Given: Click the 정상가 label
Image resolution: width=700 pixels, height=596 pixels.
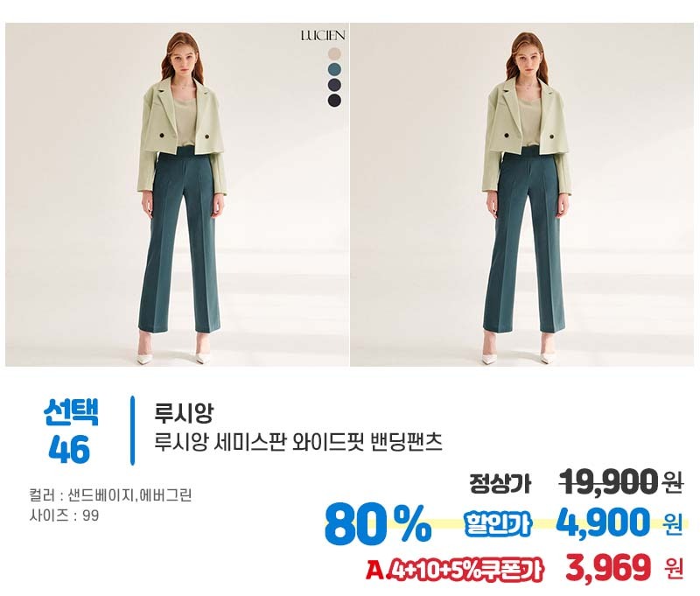Looking at the screenshot, I should pos(500,484).
